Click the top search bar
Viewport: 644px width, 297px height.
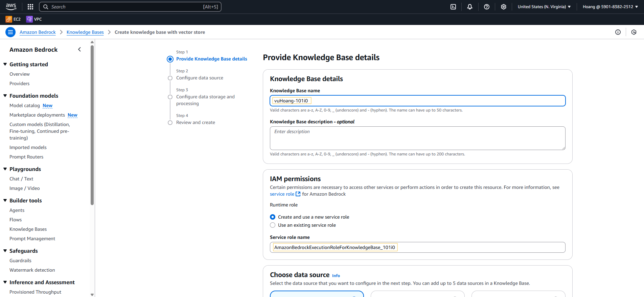tap(130, 7)
